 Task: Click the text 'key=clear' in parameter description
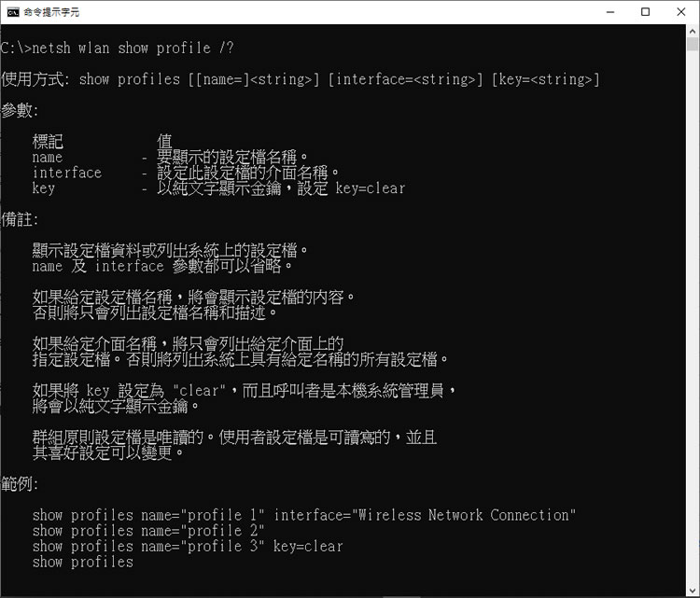(371, 188)
